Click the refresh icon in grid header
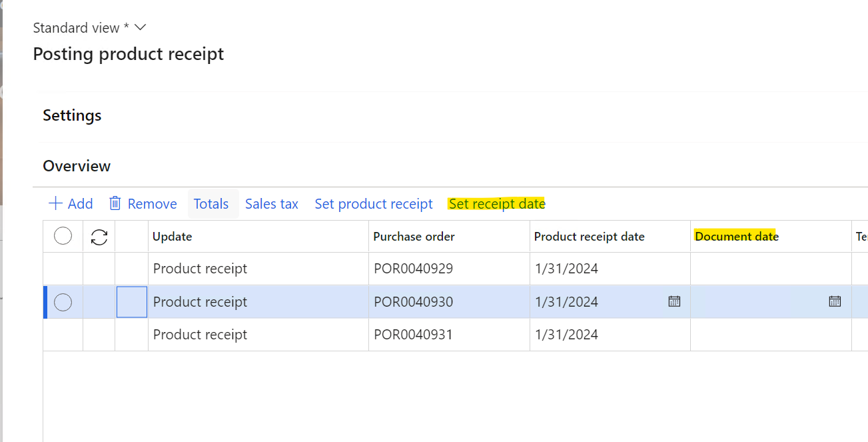 (99, 237)
